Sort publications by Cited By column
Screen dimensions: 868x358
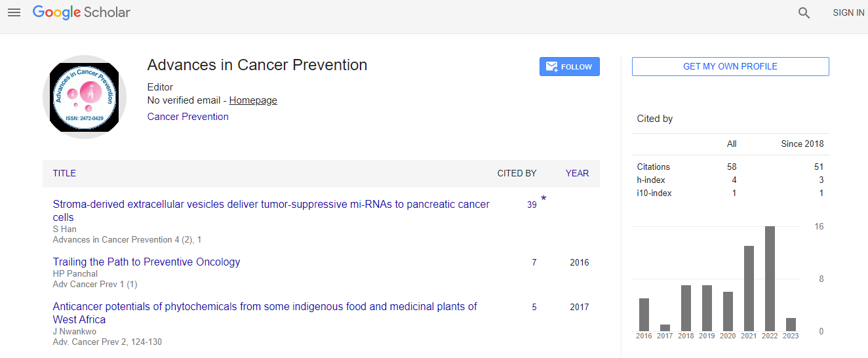pyautogui.click(x=517, y=174)
